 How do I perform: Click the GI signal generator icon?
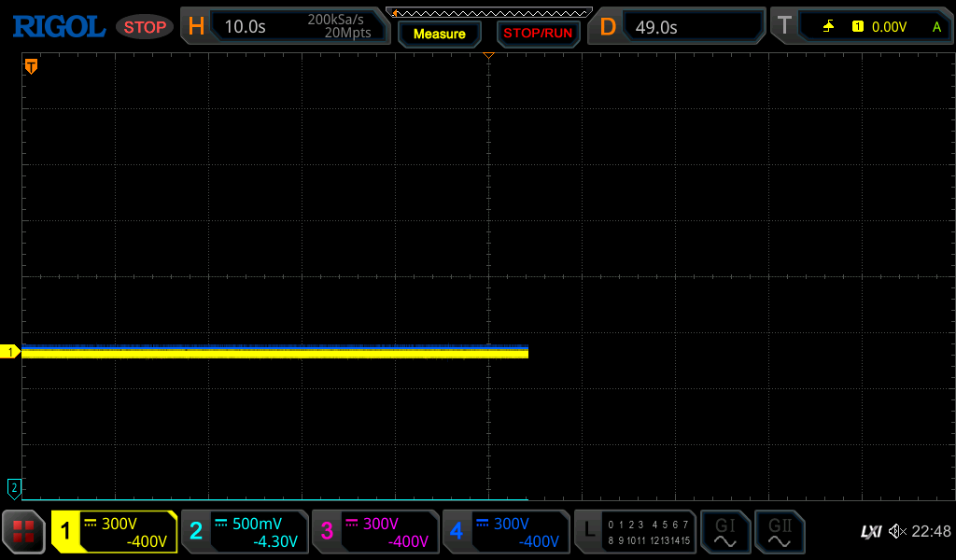pos(725,532)
